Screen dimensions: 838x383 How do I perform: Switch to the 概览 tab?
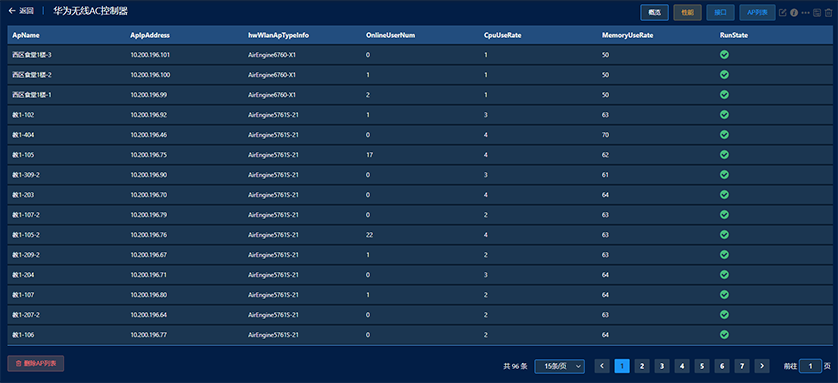point(654,12)
